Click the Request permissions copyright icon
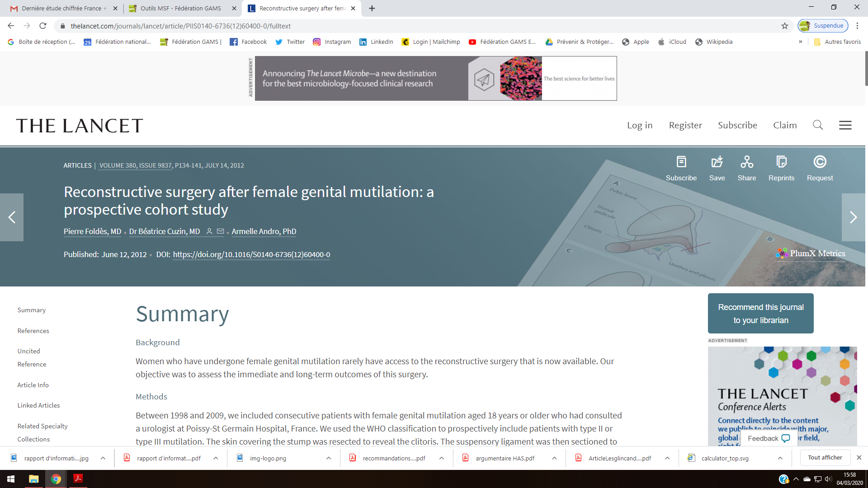Screen dimensions: 868x488 [x=820, y=162]
